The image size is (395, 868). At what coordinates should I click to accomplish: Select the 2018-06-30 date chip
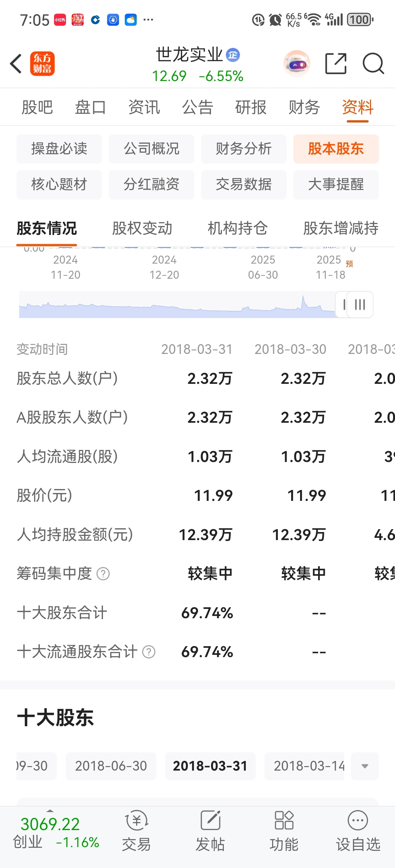click(111, 766)
